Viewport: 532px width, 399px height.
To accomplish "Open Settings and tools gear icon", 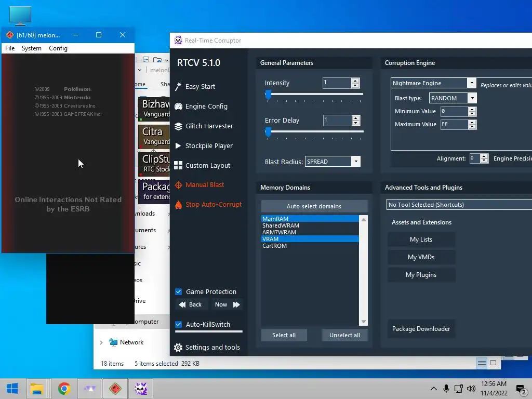I will (x=178, y=348).
